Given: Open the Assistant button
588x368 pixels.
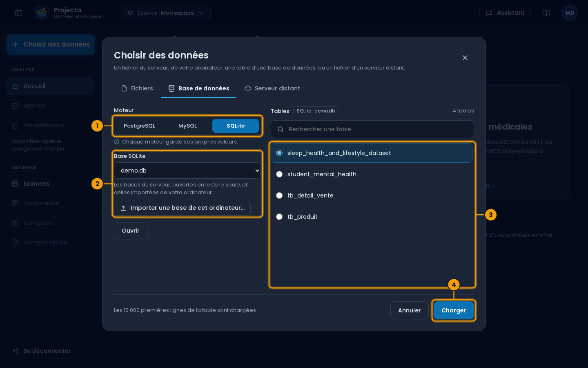Looking at the screenshot, I should [505, 13].
